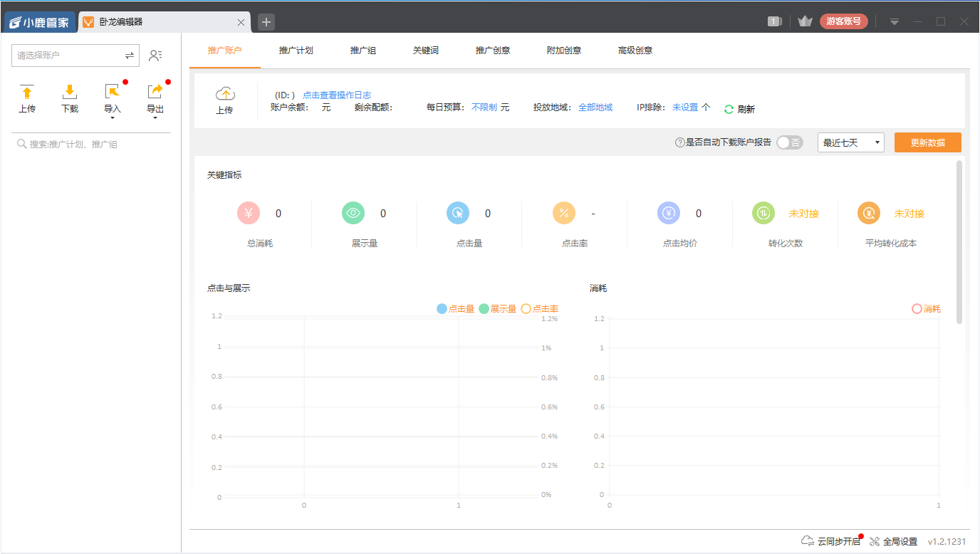980x554 pixels.
Task: Switch to 推广计划 tab
Action: coord(296,51)
